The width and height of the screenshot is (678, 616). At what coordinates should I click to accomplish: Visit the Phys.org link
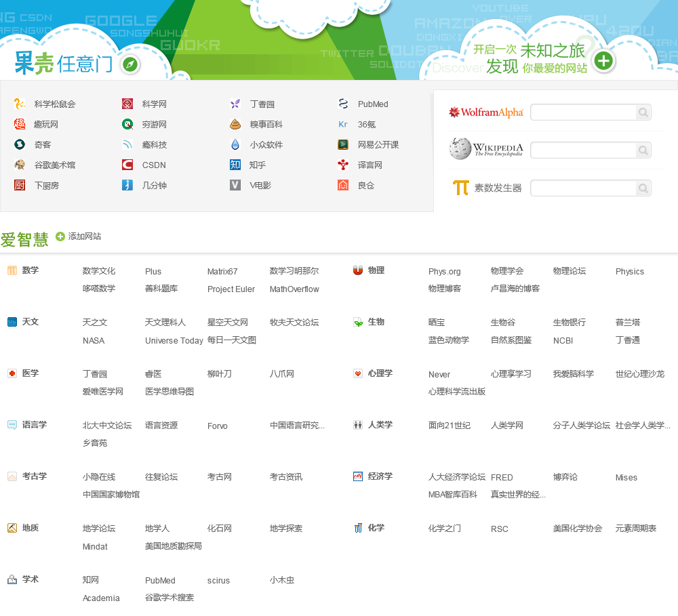tap(444, 272)
